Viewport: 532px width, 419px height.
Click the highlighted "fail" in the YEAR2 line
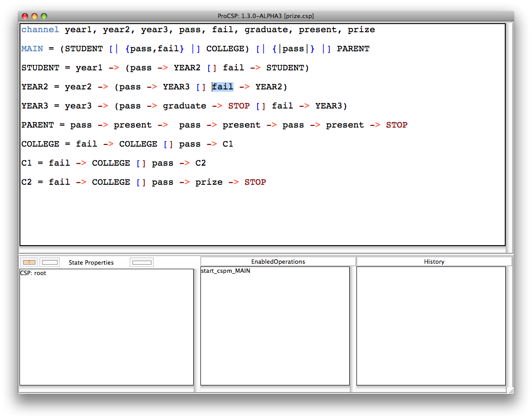(223, 87)
